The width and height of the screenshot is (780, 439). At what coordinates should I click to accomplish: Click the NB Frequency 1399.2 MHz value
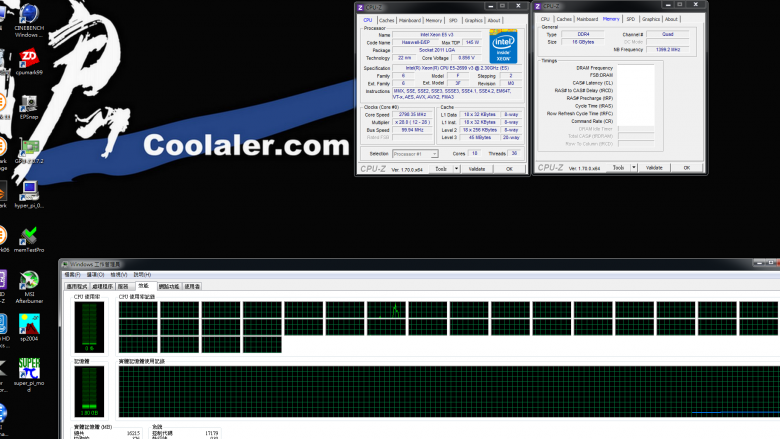click(x=668, y=50)
